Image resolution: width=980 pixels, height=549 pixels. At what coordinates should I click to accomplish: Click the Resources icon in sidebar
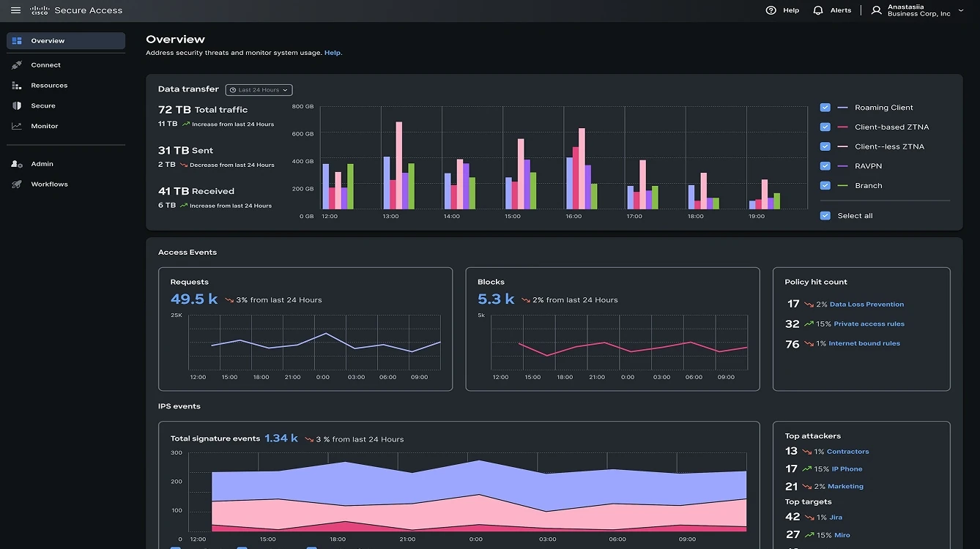(17, 86)
